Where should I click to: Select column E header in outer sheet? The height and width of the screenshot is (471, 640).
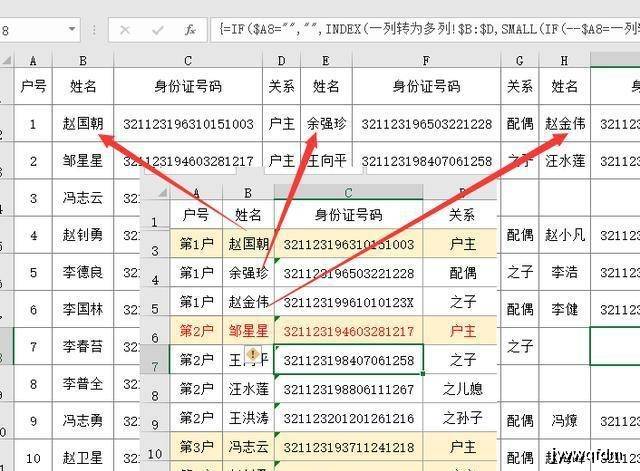click(x=326, y=61)
